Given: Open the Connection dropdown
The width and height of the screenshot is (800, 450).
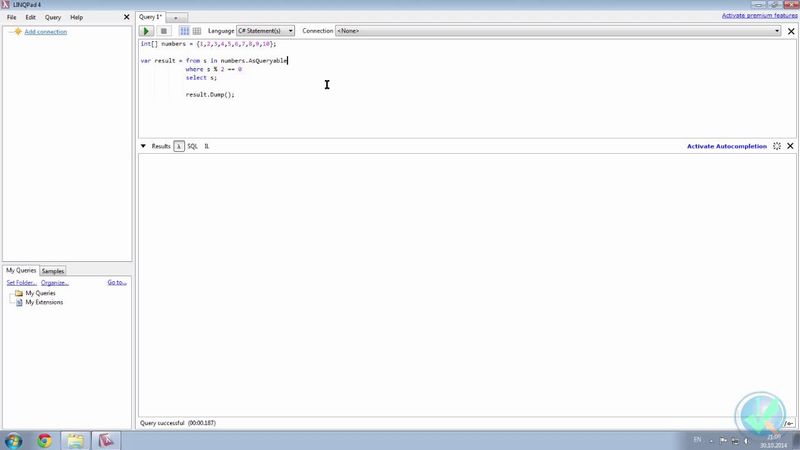Looking at the screenshot, I should [558, 31].
